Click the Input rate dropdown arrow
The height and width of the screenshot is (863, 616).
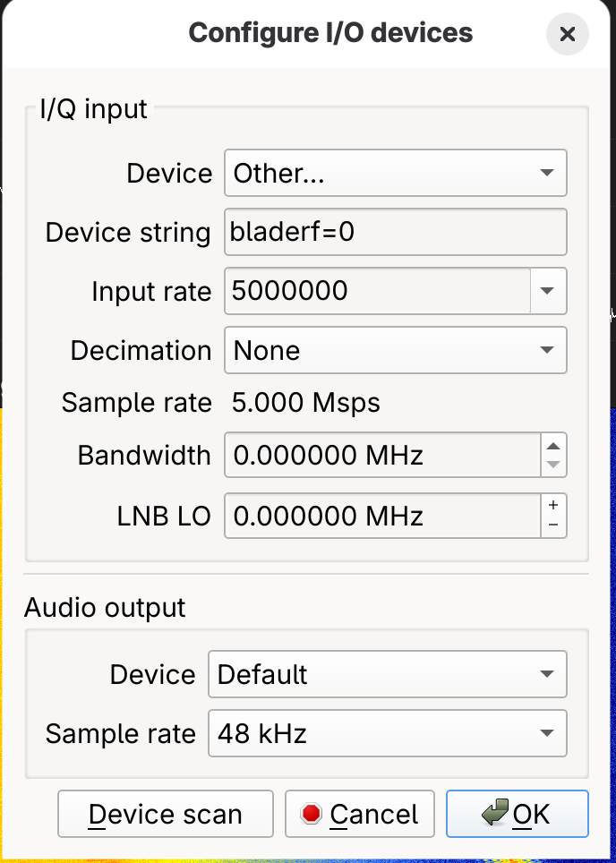[x=549, y=291]
